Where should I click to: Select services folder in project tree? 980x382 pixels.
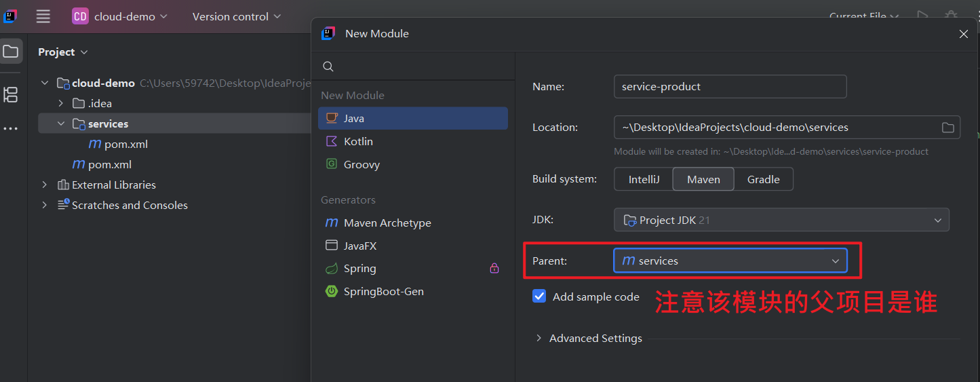tap(174, 123)
